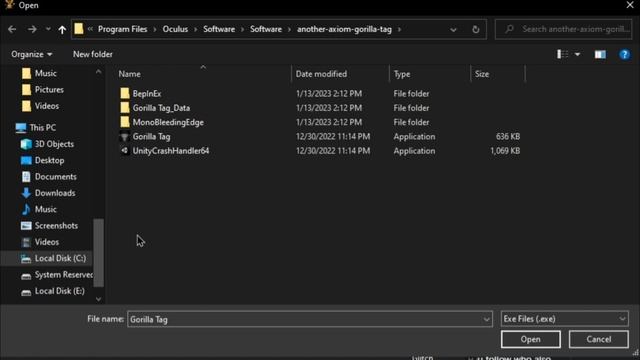The width and height of the screenshot is (640, 360).
Task: Open the Organize menu
Action: 31,54
